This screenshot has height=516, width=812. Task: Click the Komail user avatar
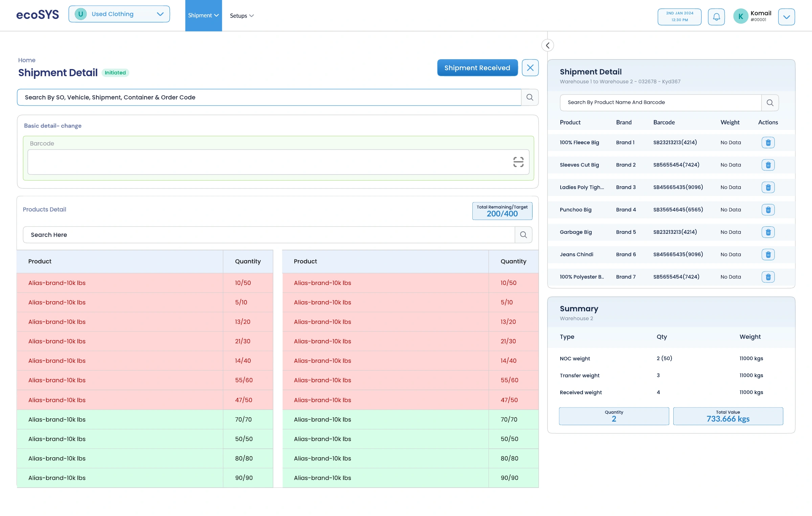(741, 16)
